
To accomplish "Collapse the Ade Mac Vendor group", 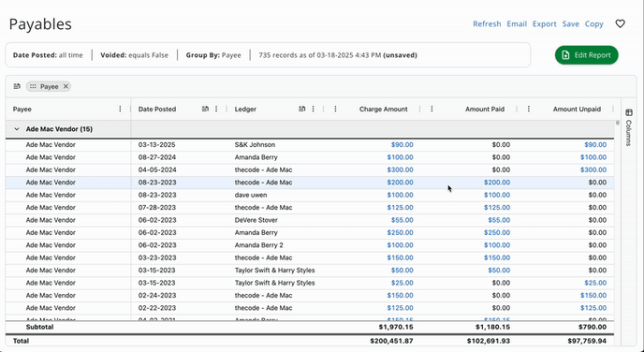I will tap(17, 129).
